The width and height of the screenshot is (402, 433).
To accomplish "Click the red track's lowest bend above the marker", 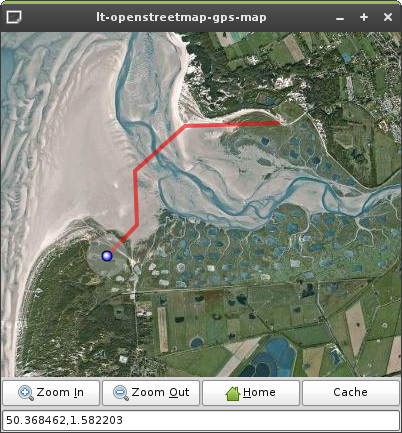I will click(137, 225).
